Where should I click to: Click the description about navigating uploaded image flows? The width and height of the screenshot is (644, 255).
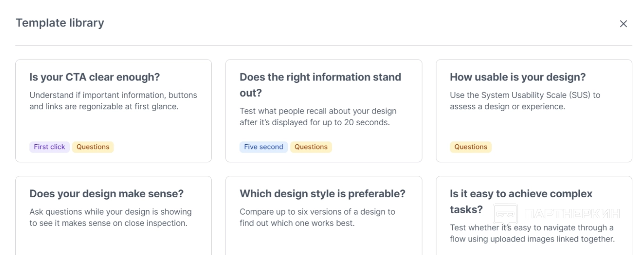pos(532,233)
